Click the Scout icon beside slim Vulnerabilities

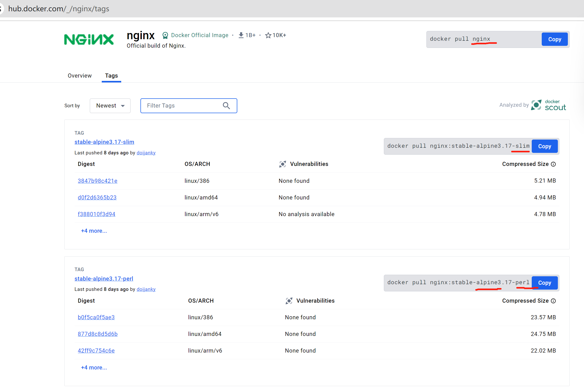282,164
